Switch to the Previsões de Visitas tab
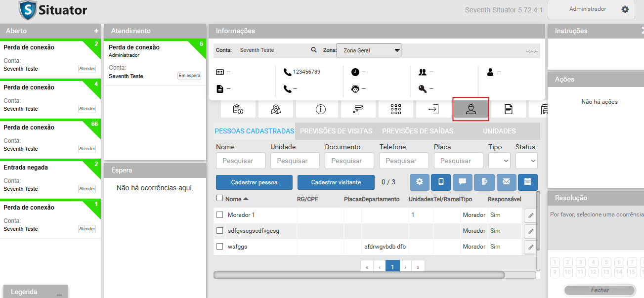Viewport: 644px width, 298px height. (x=336, y=131)
